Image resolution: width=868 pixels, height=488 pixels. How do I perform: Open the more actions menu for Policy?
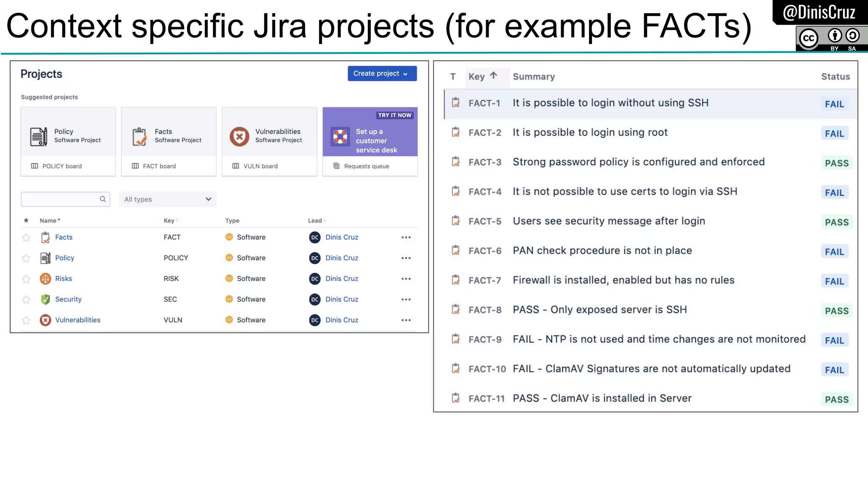pos(406,258)
